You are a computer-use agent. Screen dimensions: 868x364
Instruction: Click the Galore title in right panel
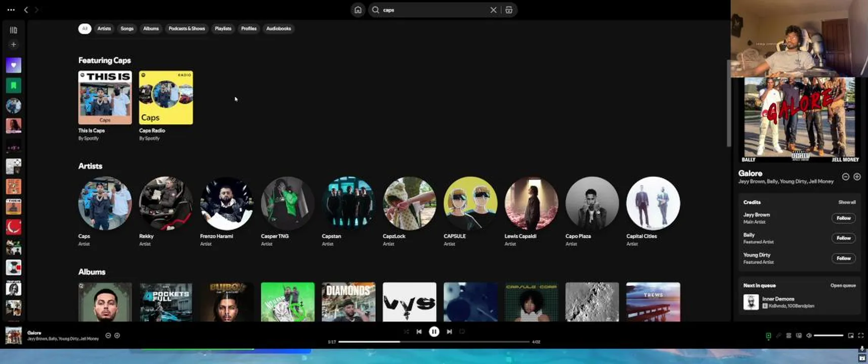point(750,173)
